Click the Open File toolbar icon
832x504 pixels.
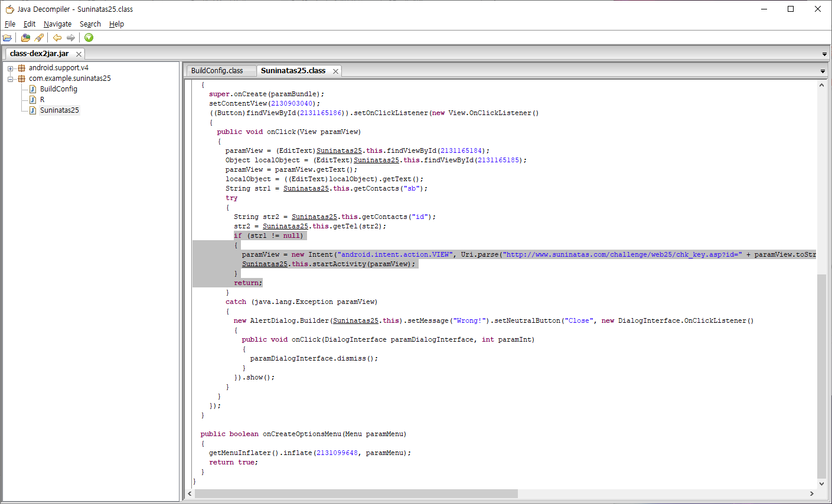coord(7,38)
